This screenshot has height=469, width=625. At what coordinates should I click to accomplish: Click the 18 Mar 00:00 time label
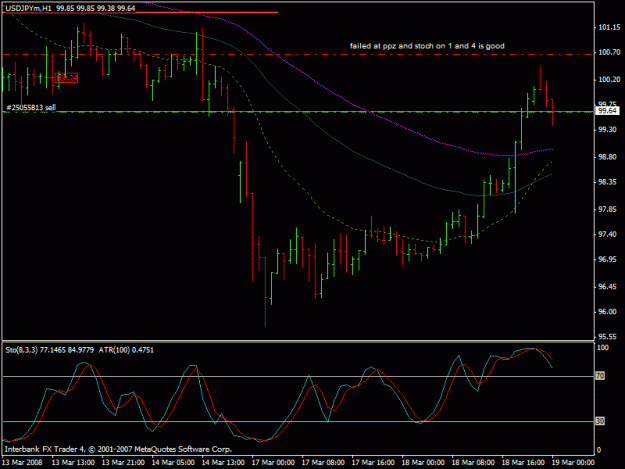[x=423, y=463]
